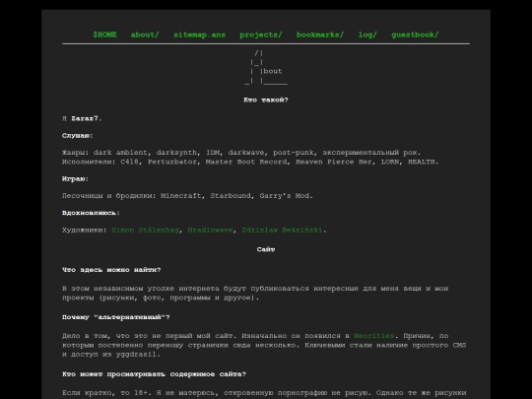
Task: Open the $HOME navigation link
Action: (104, 34)
